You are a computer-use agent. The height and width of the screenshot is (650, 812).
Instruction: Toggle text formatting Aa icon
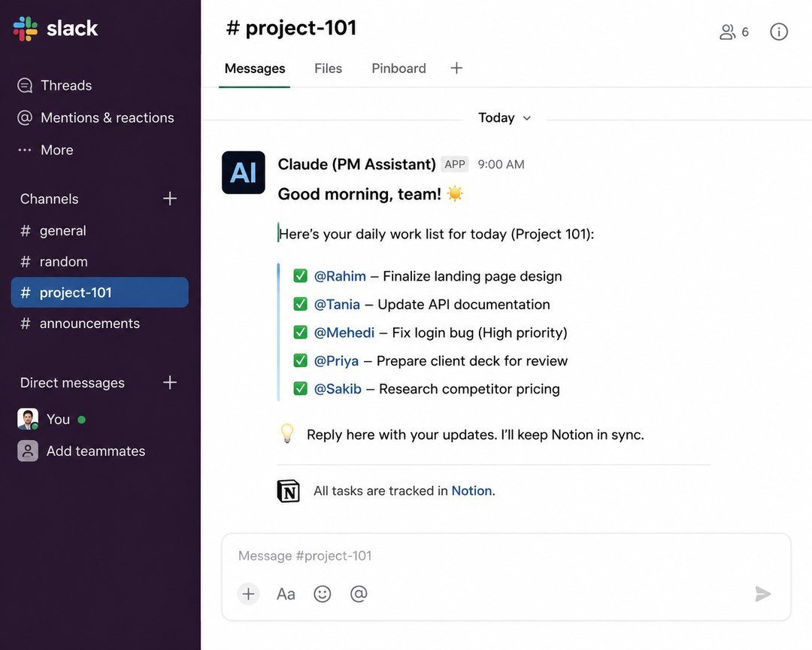(x=286, y=594)
